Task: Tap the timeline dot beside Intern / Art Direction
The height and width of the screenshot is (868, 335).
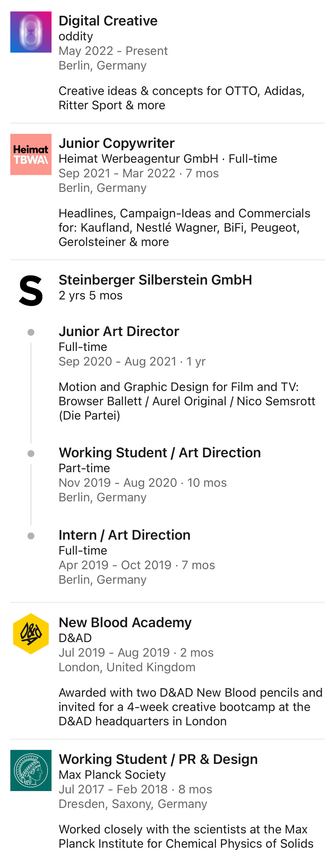Action: 31,536
